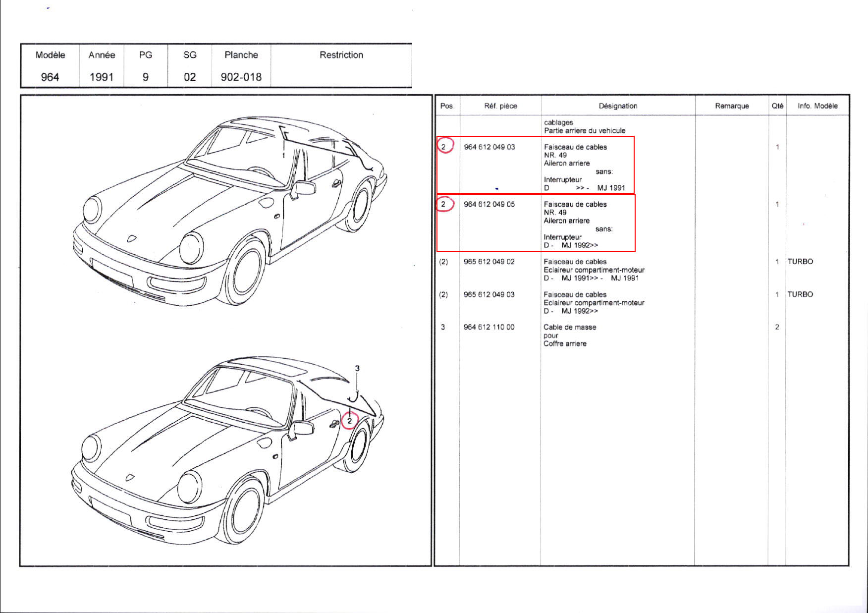The height and width of the screenshot is (613, 868).
Task: Click callout number 3 above the lower car
Action: click(357, 368)
